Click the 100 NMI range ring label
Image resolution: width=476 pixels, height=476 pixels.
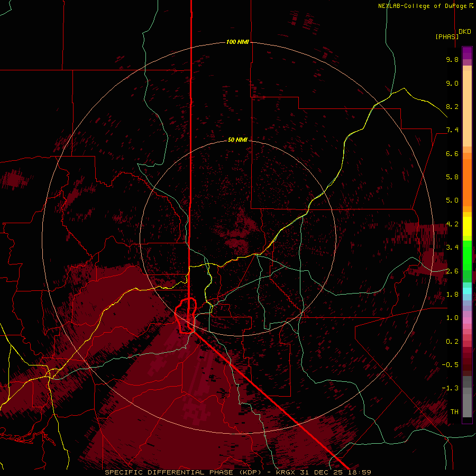237,42
